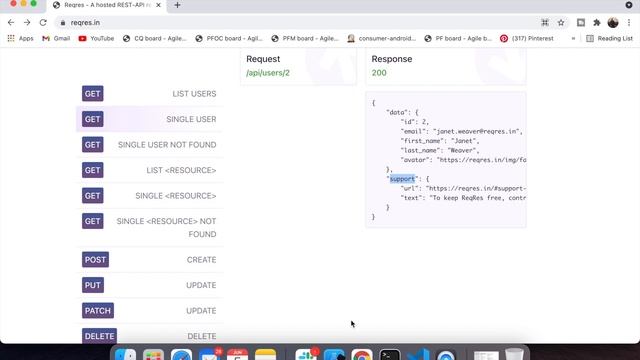
Task: Click the address bar showing reqres.in
Action: pos(298,22)
